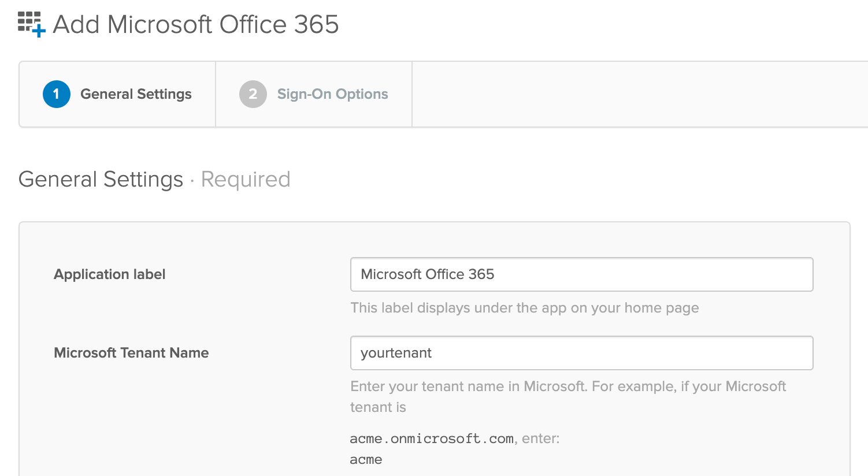Viewport: 868px width, 476px height.
Task: Click the blue plus sign on the title icon
Action: 39,30
